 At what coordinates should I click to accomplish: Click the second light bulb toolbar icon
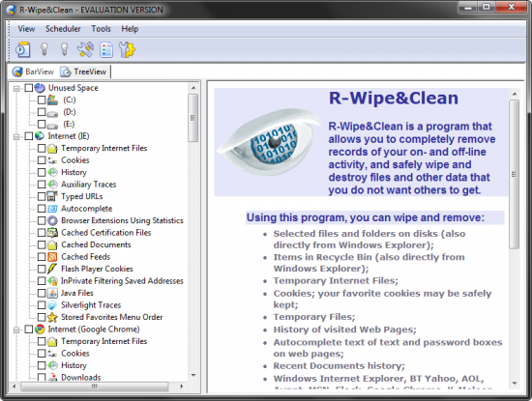coord(65,49)
